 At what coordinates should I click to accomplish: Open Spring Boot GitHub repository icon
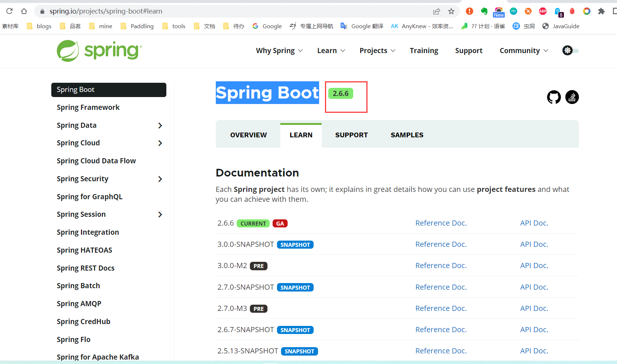point(554,97)
